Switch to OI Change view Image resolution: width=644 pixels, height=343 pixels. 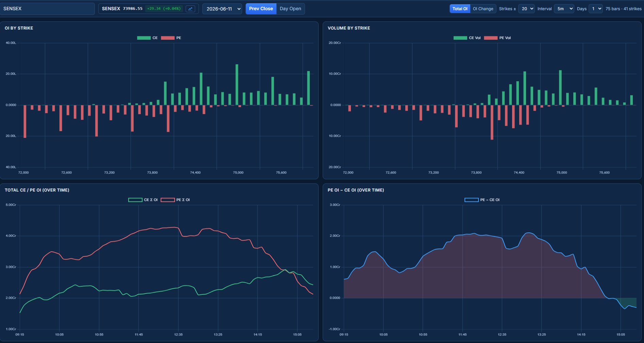pos(483,9)
